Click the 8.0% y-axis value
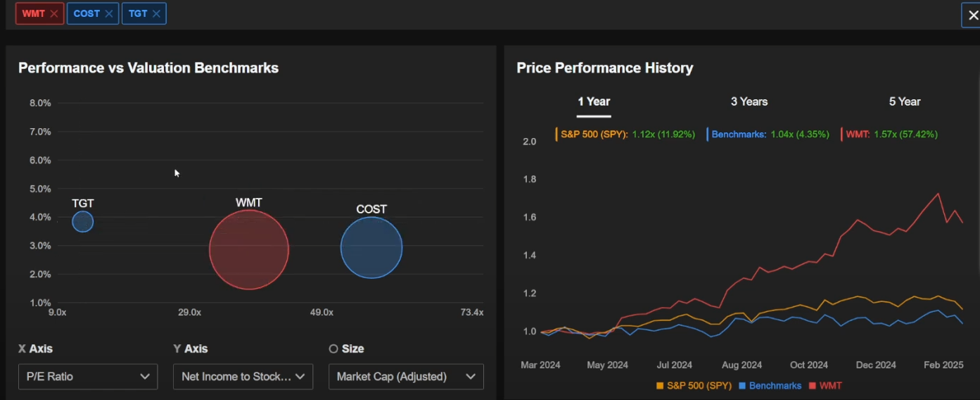Screen dimensions: 980x400 tap(40, 103)
